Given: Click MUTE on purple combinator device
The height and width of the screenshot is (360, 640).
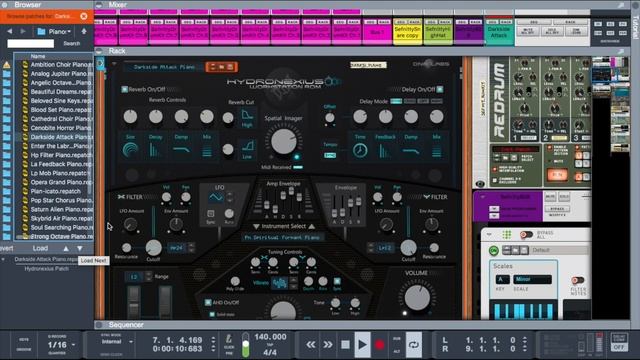Looking at the screenshot, I should [550, 197].
